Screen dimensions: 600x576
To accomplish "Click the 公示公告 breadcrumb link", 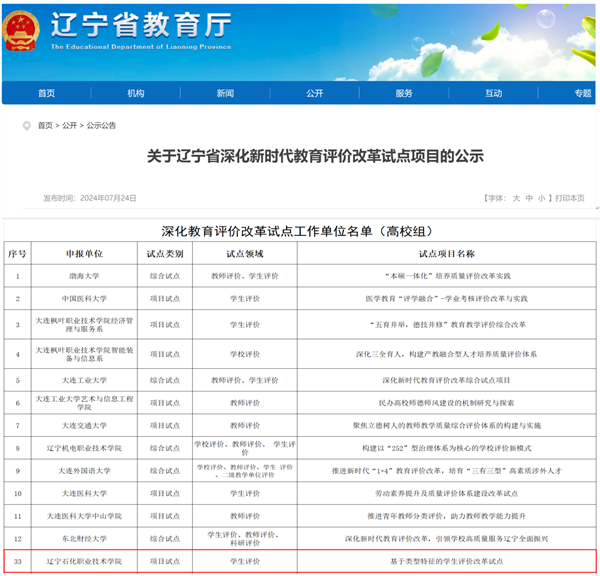I will coord(101,126).
